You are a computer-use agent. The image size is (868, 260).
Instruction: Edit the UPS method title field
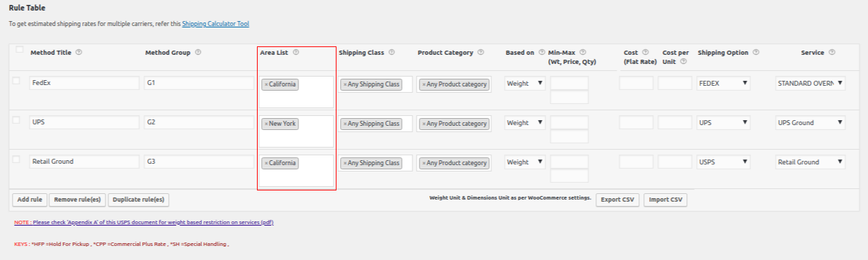coord(84,122)
